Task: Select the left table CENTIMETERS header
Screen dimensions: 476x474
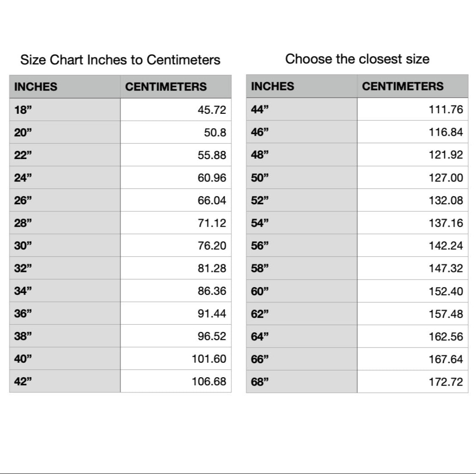Action: point(166,87)
